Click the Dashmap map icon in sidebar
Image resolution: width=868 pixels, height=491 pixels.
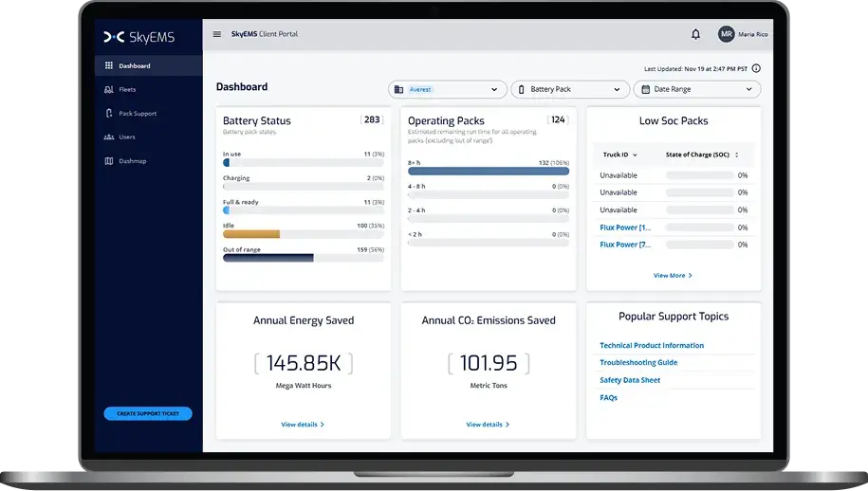[x=109, y=161]
